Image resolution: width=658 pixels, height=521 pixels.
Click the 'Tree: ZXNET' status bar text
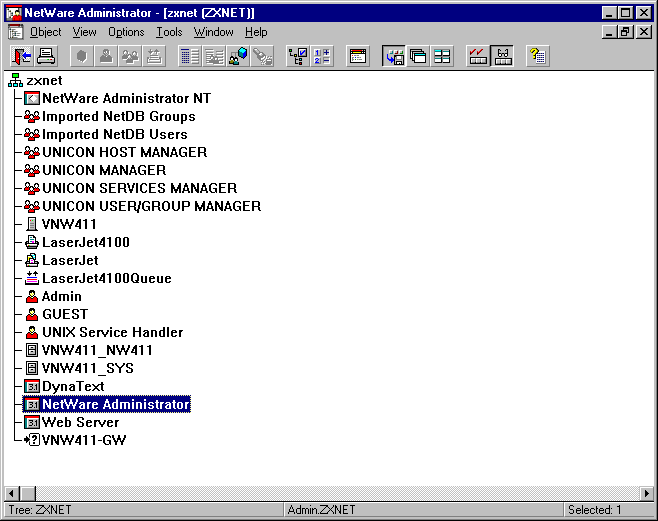tap(40, 510)
